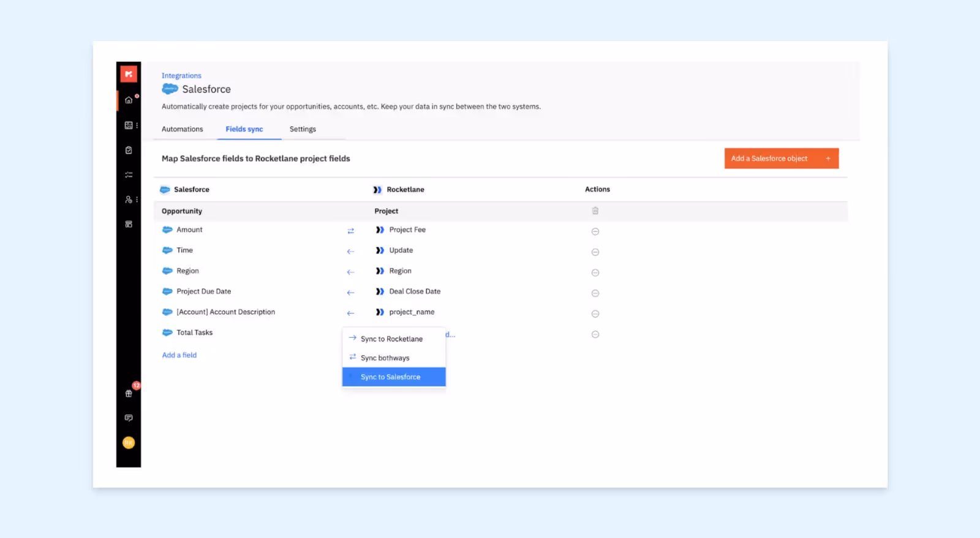Open the templates sidebar icon below people
980x538 pixels.
(129, 225)
